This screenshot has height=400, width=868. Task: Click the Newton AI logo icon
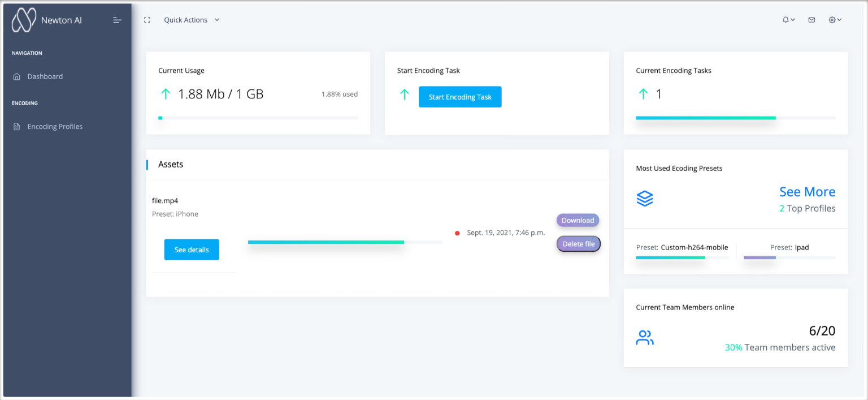tap(24, 20)
